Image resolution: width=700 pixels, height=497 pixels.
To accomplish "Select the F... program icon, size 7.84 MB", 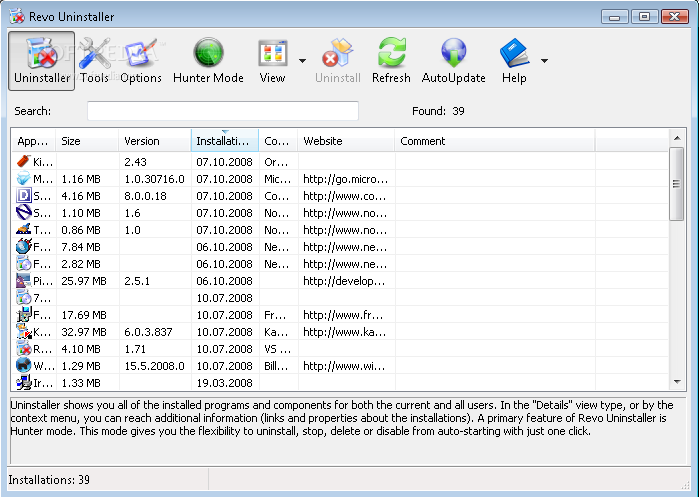I will coord(24,246).
